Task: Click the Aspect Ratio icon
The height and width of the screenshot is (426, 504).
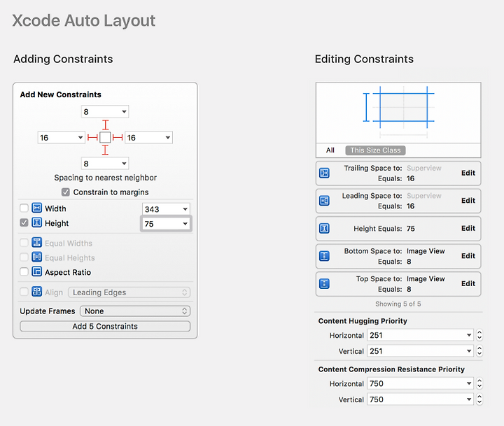Action: coord(36,272)
